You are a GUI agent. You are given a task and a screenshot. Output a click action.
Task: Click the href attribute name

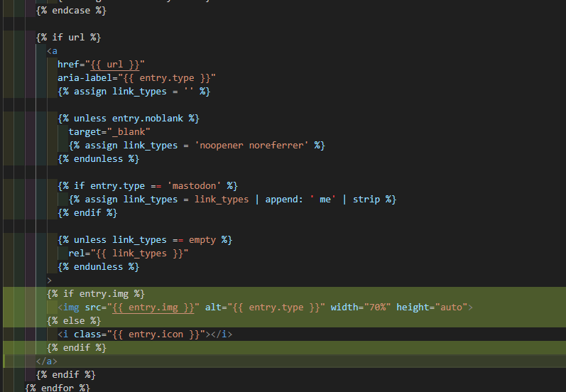coord(69,65)
